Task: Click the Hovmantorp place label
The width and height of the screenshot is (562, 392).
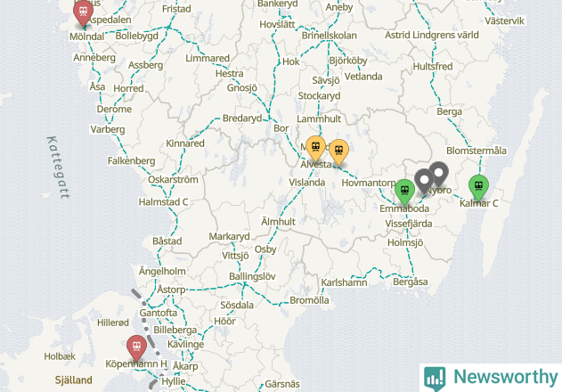Action: tap(369, 183)
